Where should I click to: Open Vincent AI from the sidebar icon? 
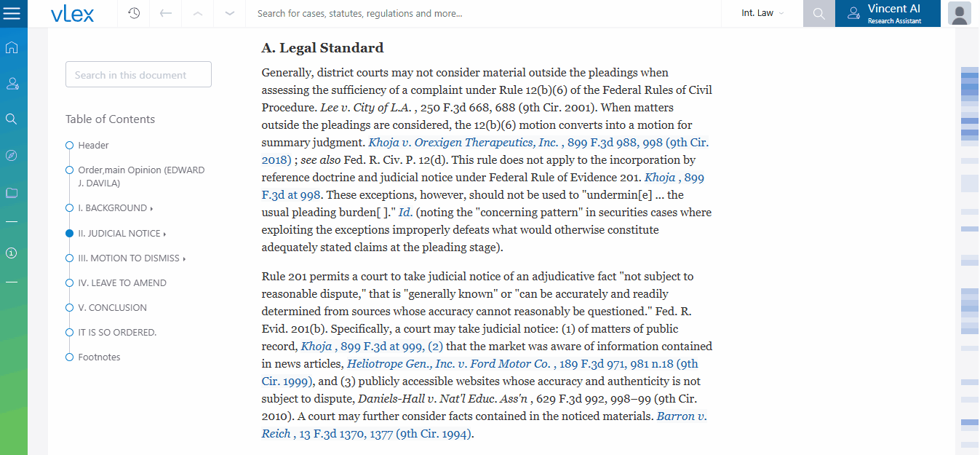point(12,84)
